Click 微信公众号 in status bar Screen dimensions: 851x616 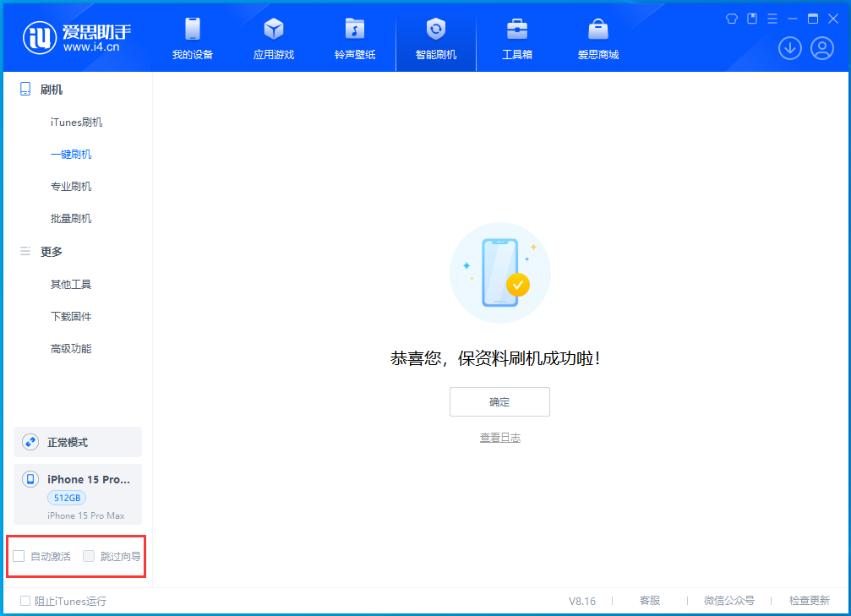[729, 600]
